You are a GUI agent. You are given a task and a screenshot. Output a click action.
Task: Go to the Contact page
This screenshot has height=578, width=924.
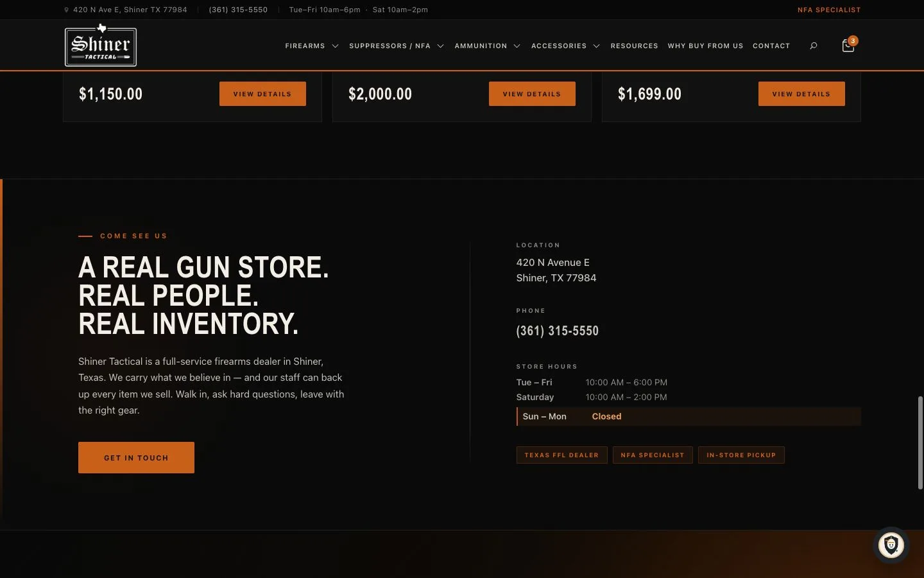click(771, 46)
